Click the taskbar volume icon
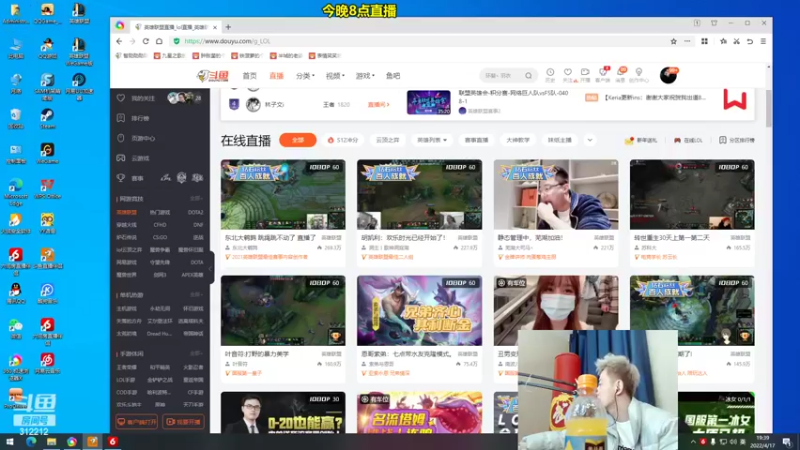800x450 pixels. (x=733, y=442)
